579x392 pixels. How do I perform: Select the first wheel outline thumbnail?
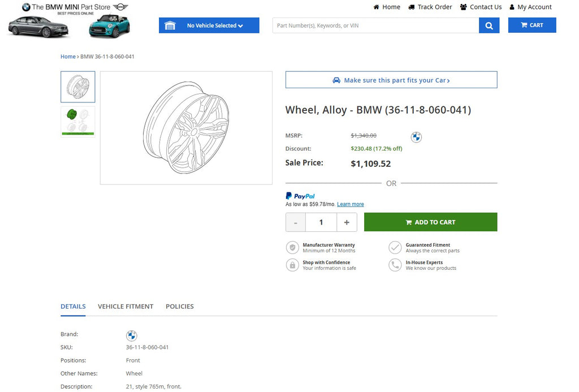click(x=78, y=87)
